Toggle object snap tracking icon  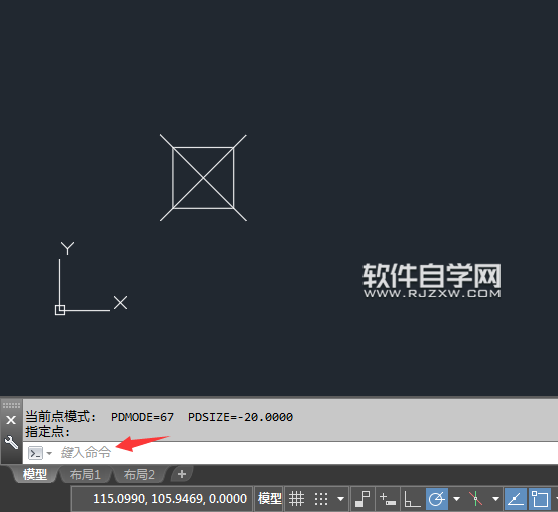[x=516, y=498]
